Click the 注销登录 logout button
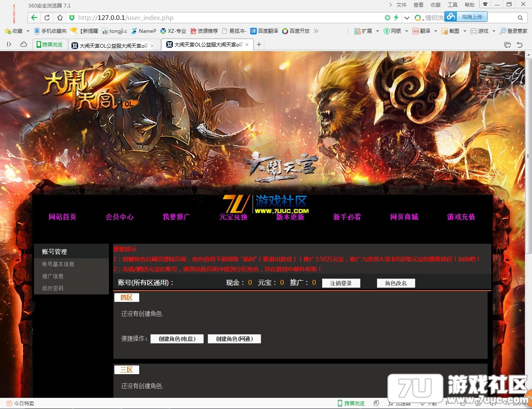Image resolution: width=532 pixels, height=409 pixels. (x=341, y=283)
